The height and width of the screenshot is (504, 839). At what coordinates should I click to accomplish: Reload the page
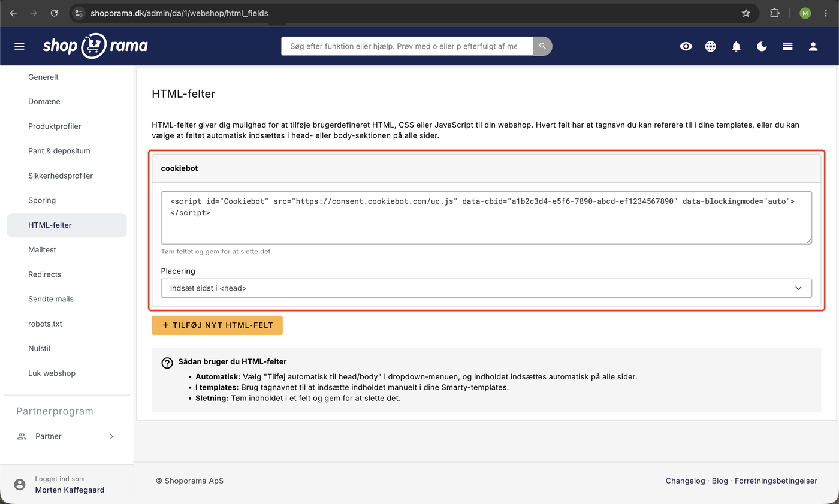(x=55, y=13)
